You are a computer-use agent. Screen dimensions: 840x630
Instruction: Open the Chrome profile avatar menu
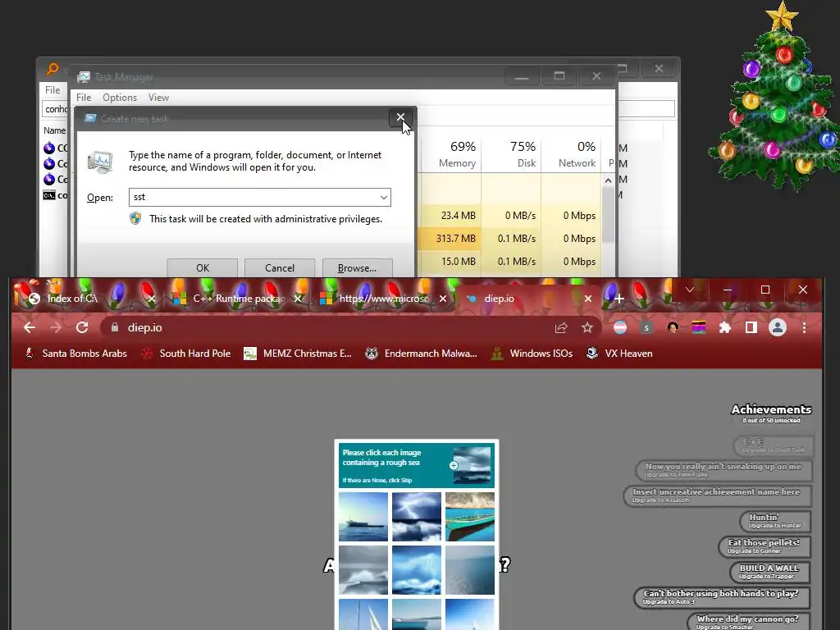[778, 327]
